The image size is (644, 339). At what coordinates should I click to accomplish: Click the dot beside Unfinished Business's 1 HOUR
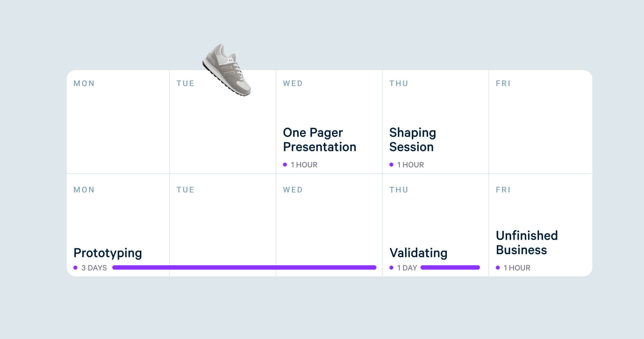pos(498,268)
